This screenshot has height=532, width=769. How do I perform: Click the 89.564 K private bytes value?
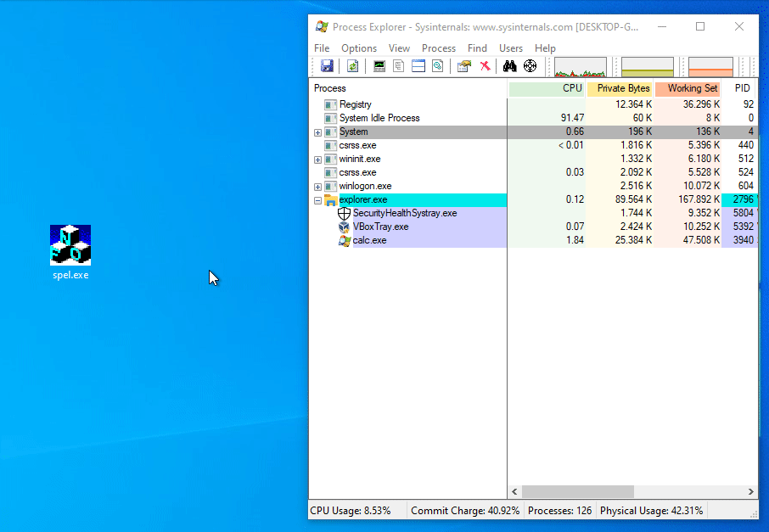[x=633, y=199]
